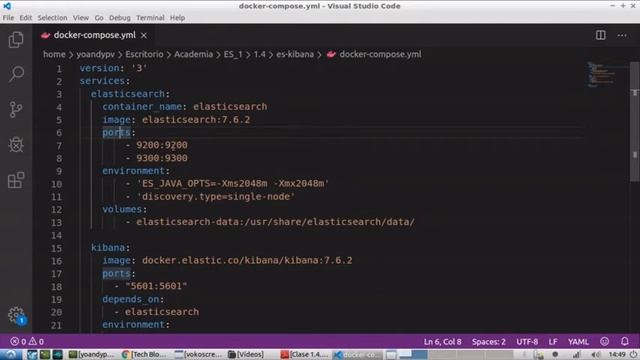Click 'depends_on:' key on line 19

[x=133, y=299]
